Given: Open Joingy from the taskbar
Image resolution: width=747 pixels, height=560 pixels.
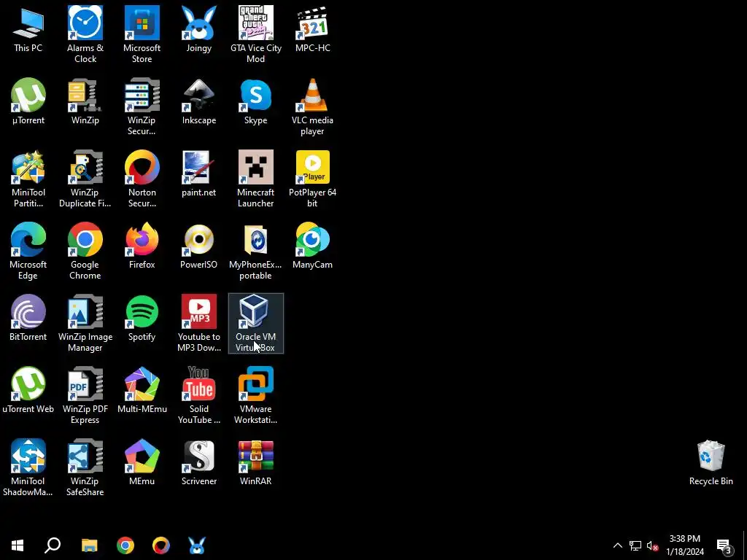Looking at the screenshot, I should coord(197,545).
